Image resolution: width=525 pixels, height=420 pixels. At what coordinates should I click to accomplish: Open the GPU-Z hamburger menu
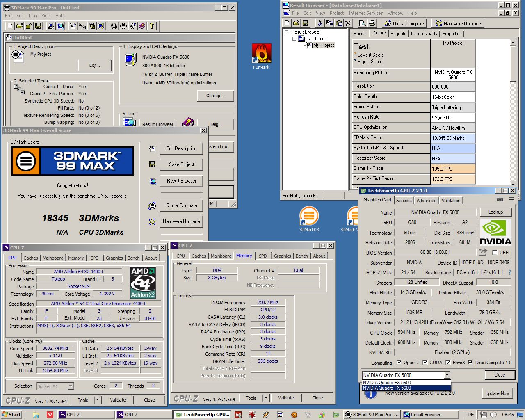511,200
